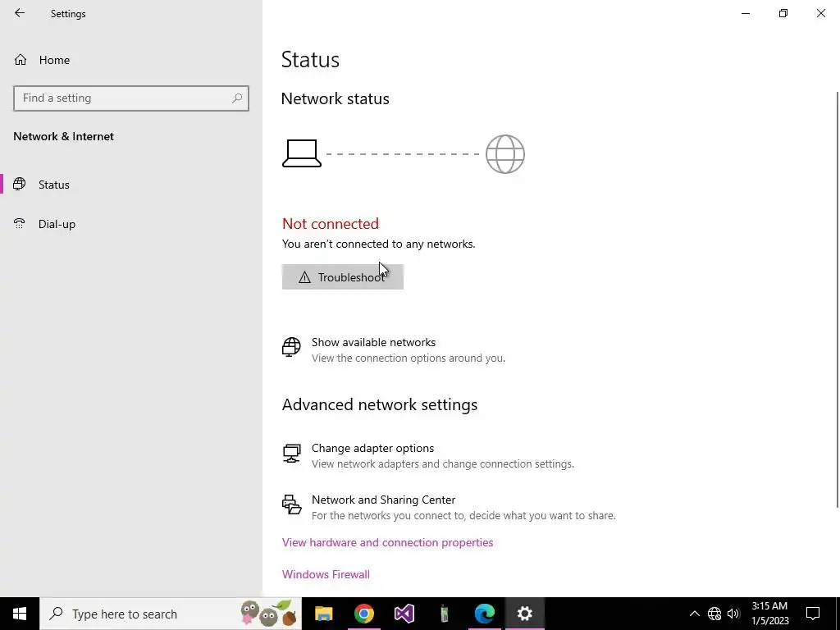Open File Explorer from the taskbar
Image resolution: width=840 pixels, height=630 pixels.
tap(323, 614)
